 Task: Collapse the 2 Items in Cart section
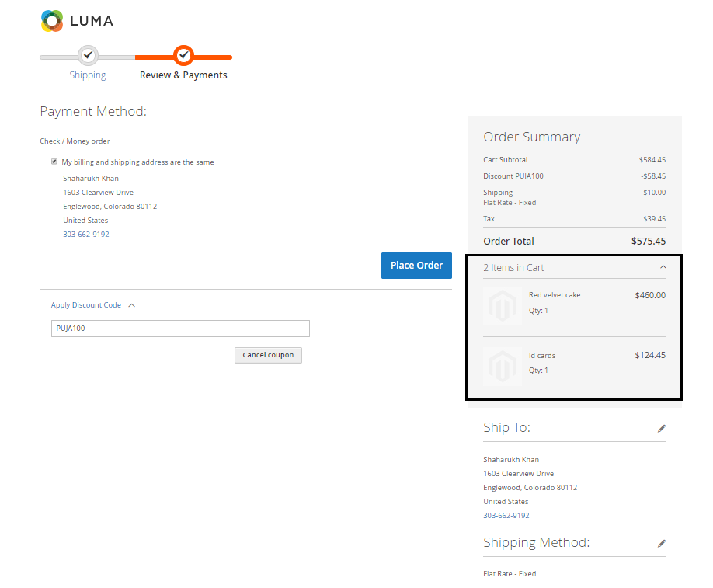pyautogui.click(x=663, y=267)
